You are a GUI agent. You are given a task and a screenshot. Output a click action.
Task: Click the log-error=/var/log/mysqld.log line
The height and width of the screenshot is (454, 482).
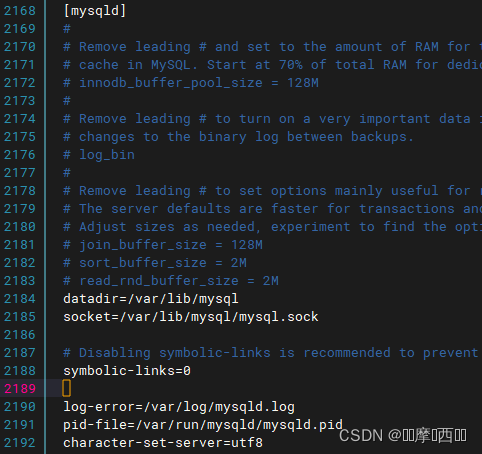tap(179, 407)
